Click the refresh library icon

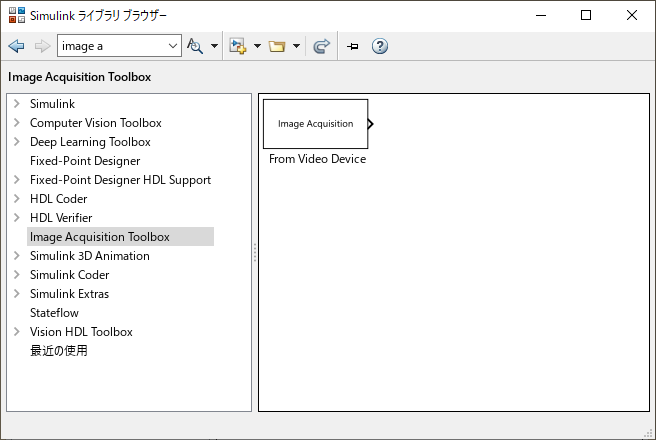tap(321, 46)
